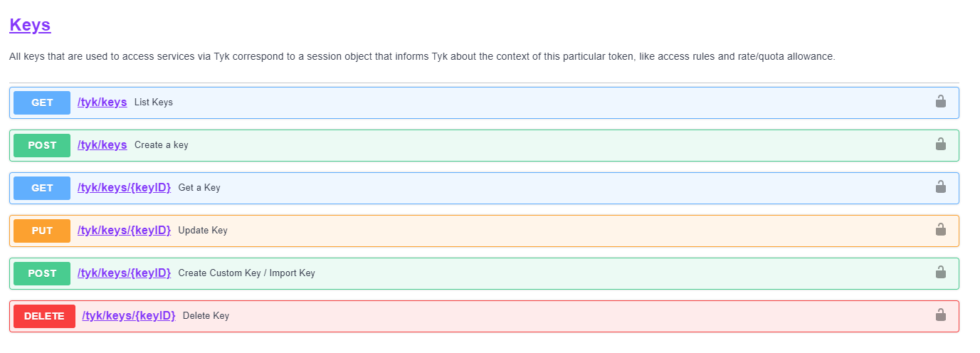Viewport: 980px width, 353px height.
Task: Click the lock on Create Custom Key row
Action: [940, 273]
